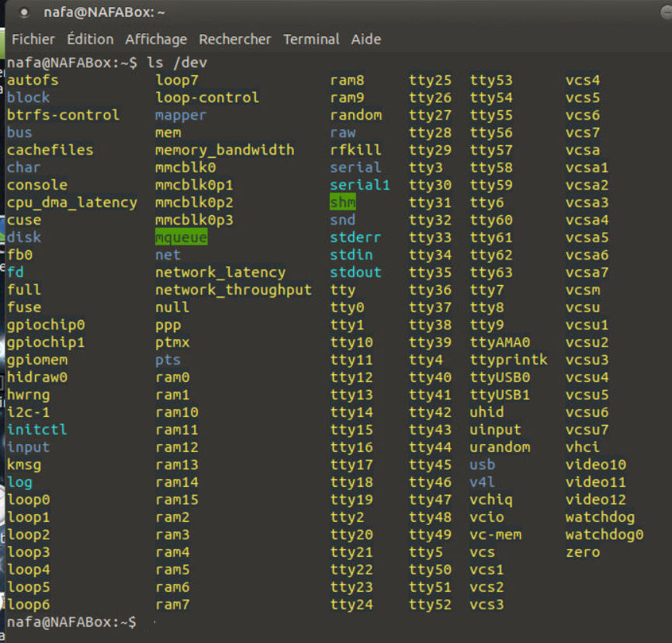This screenshot has height=643, width=672.
Task: Click the 'ttyUSB1' entry
Action: point(500,395)
